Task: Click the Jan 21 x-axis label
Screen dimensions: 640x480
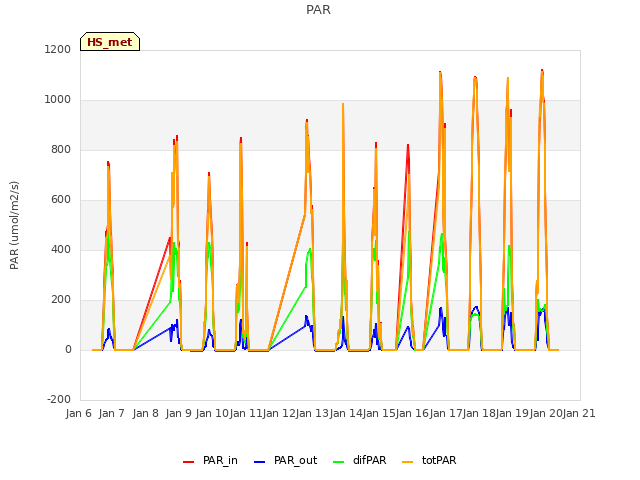Action: coord(579,413)
